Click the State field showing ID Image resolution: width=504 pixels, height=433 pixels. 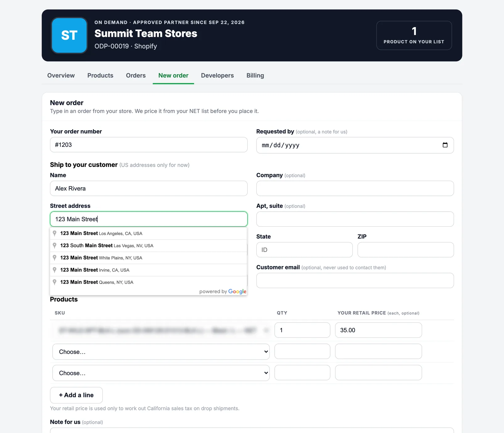click(305, 250)
